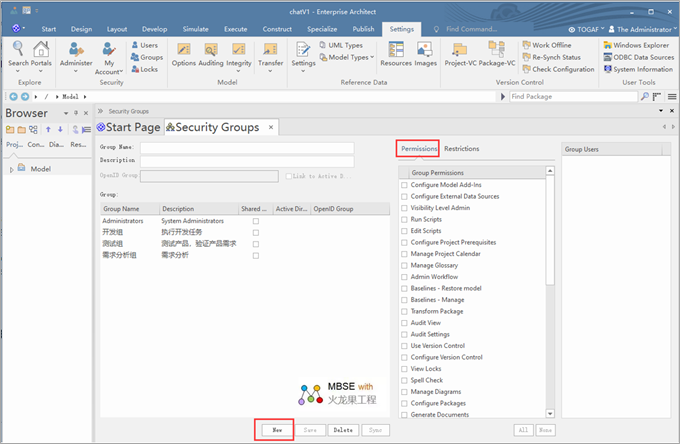Click the Description input field

click(x=247, y=161)
